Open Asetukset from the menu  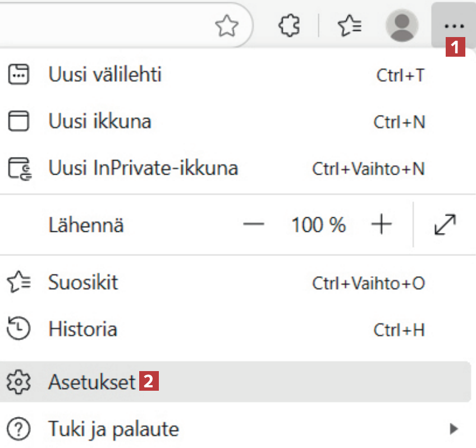[92, 382]
